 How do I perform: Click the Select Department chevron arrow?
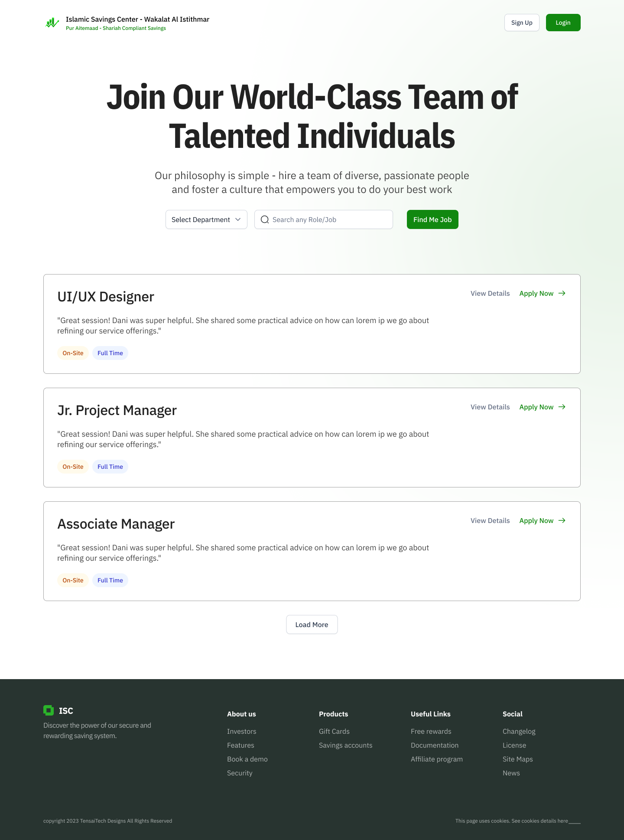(238, 220)
